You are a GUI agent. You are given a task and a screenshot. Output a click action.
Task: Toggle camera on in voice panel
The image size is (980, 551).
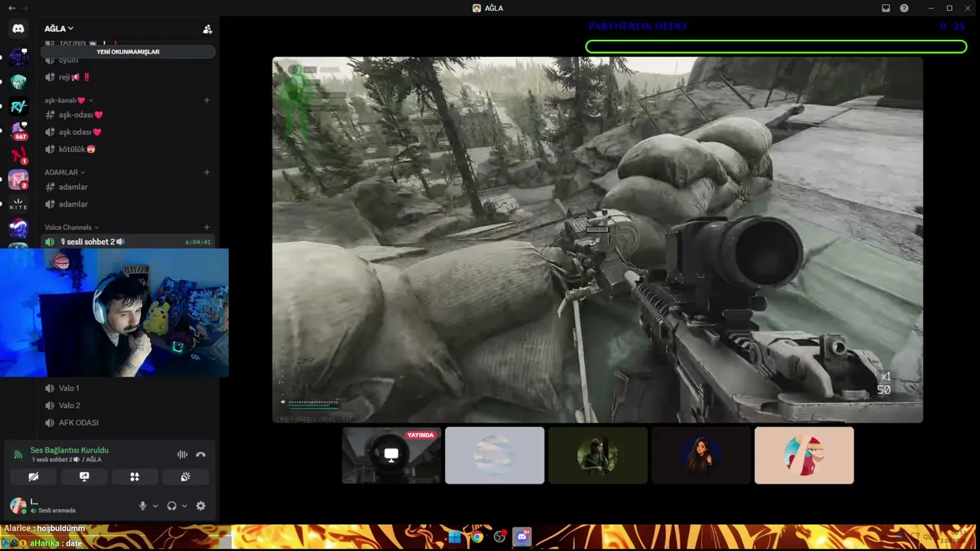(34, 477)
